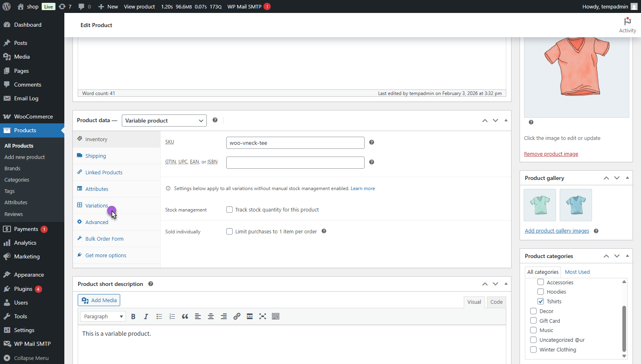641x364 pixels.
Task: Uncheck the Tshirts category
Action: 541,301
